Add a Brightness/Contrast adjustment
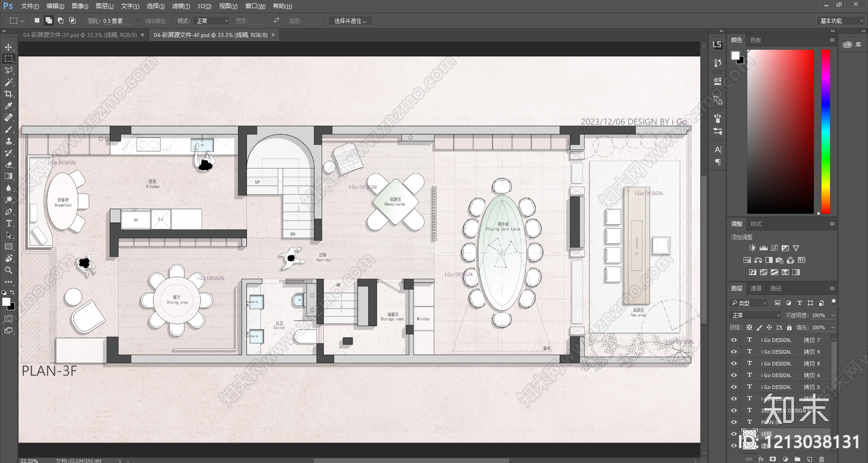This screenshot has height=463, width=868. coord(752,248)
